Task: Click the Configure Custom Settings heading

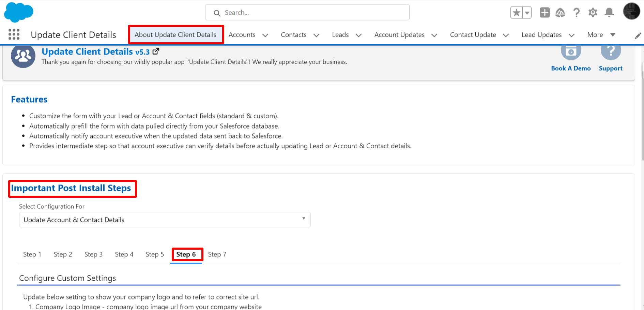Action: point(67,278)
